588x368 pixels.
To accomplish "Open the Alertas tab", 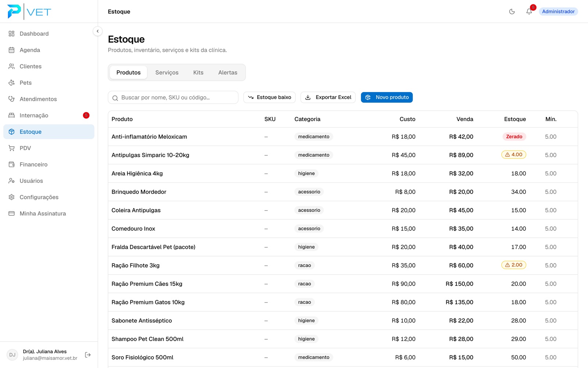I will point(228,72).
